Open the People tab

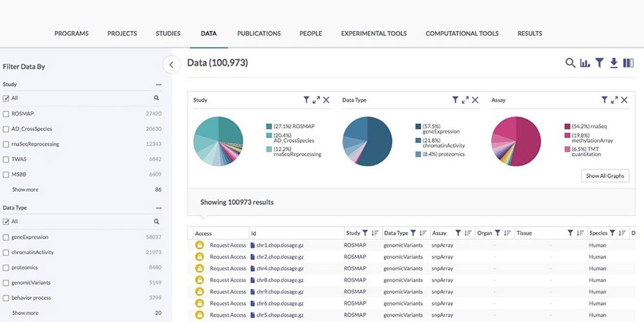pos(310,33)
